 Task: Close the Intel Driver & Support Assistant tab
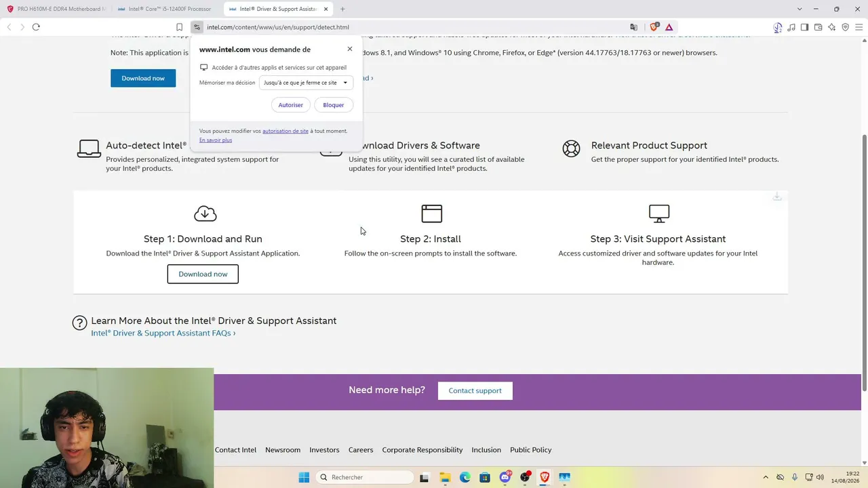326,9
